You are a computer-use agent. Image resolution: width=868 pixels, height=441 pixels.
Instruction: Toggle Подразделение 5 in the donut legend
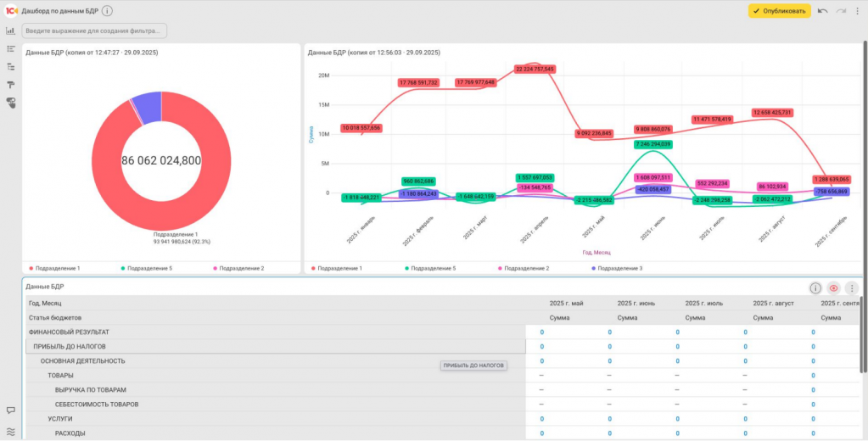(147, 268)
